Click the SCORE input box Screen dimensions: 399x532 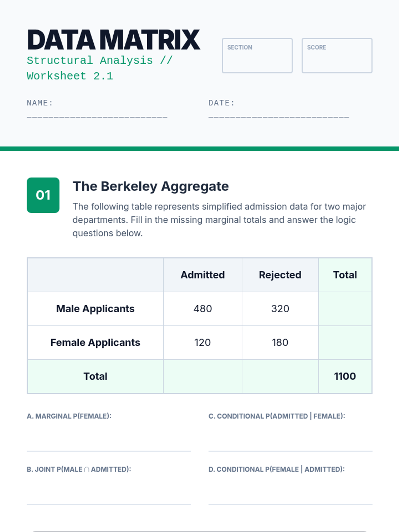(x=337, y=56)
